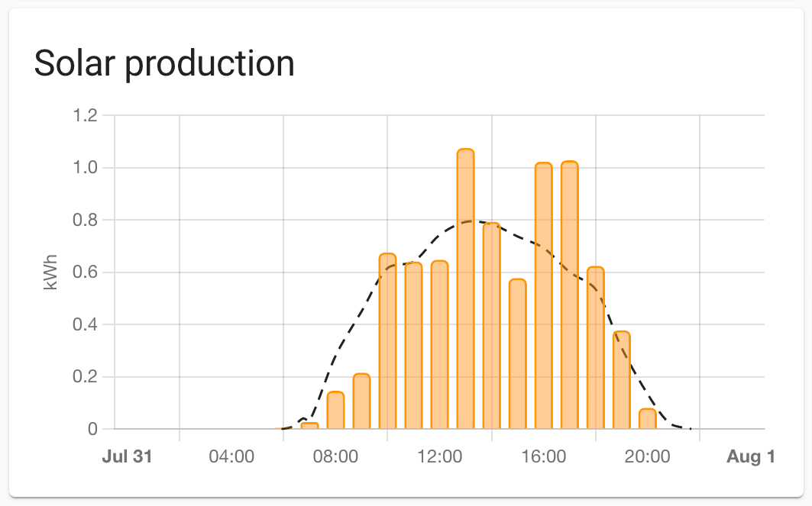This screenshot has height=506, width=812.
Task: Click the 0 value at the y-axis bottom
Action: pos(92,430)
